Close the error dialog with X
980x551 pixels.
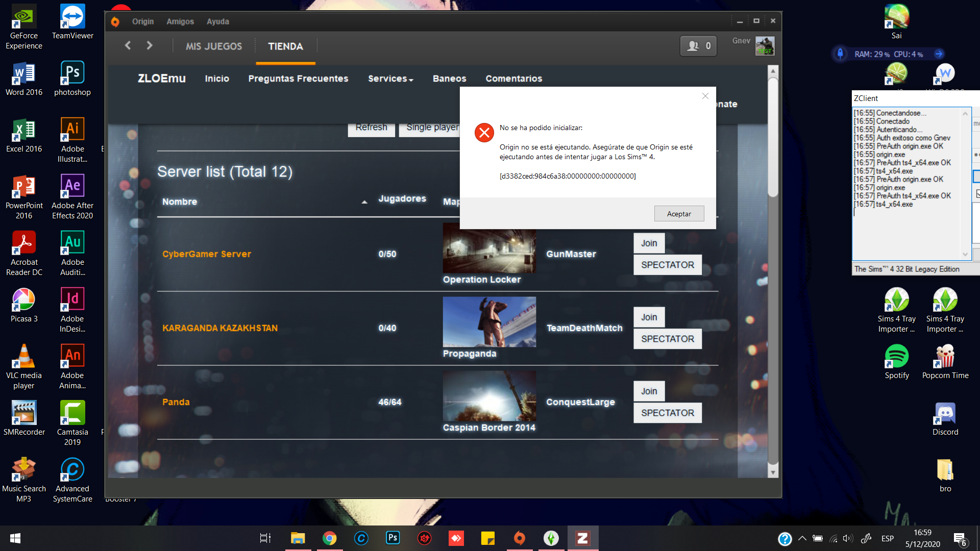point(705,96)
